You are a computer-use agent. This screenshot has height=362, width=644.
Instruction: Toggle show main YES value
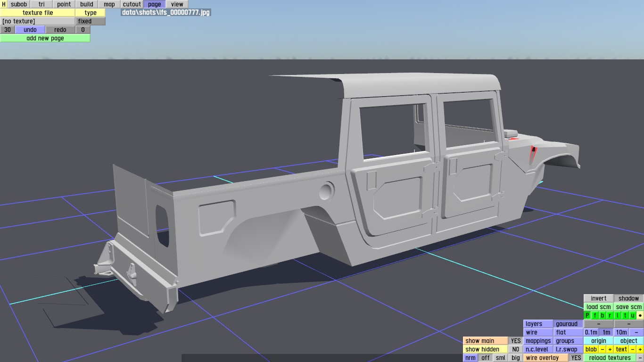point(516,341)
